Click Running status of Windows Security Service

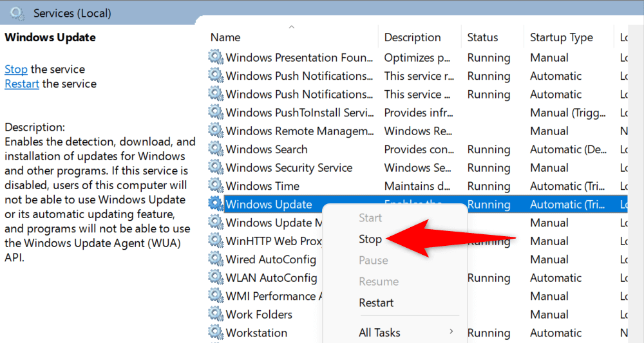tap(488, 168)
